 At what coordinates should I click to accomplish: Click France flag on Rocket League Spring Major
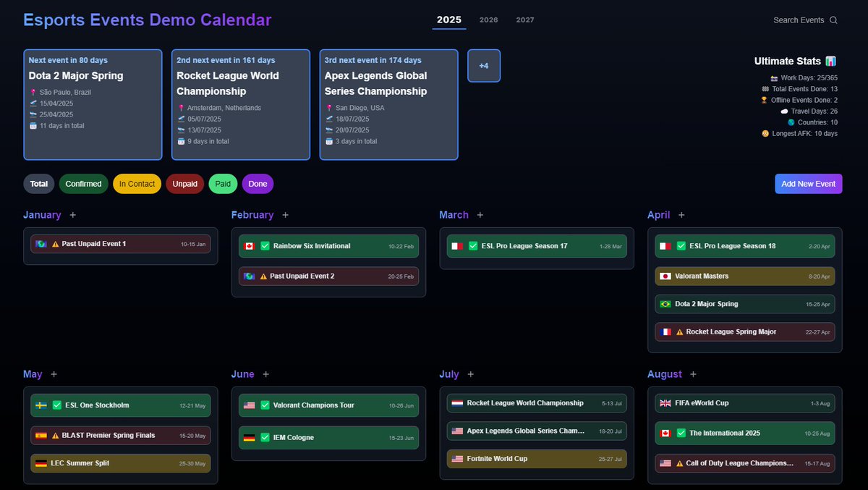(x=665, y=332)
